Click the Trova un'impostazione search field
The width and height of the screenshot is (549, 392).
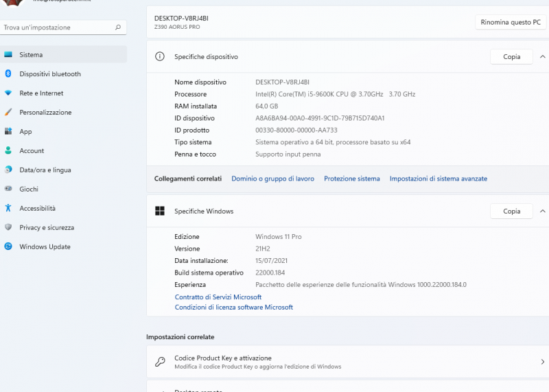tap(63, 27)
